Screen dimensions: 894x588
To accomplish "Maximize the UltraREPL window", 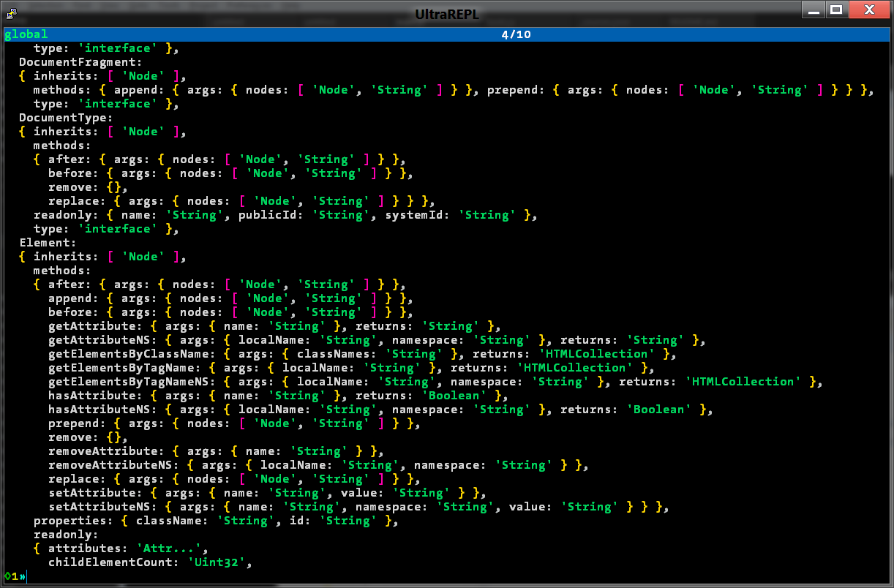I will 838,10.
